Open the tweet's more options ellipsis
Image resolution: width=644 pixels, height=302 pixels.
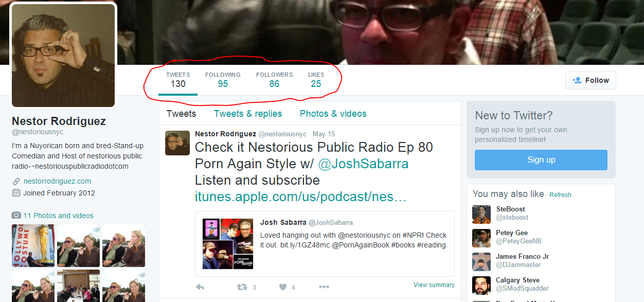tap(324, 287)
